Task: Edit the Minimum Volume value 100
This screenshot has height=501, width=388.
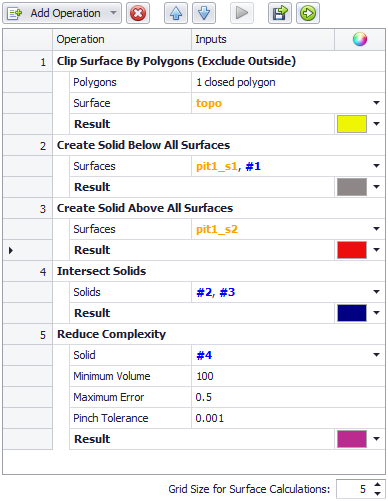Action: pos(288,376)
